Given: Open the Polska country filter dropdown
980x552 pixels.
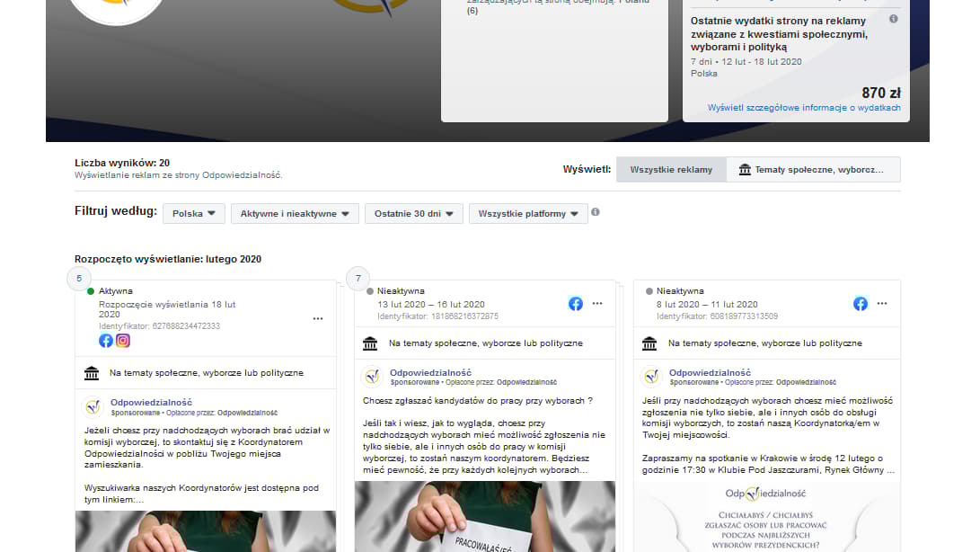Looking at the screenshot, I should coord(194,213).
